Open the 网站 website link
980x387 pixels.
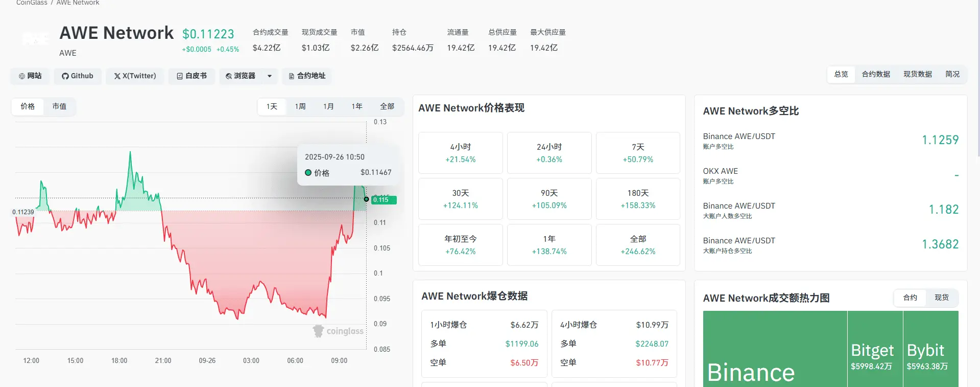click(x=30, y=76)
